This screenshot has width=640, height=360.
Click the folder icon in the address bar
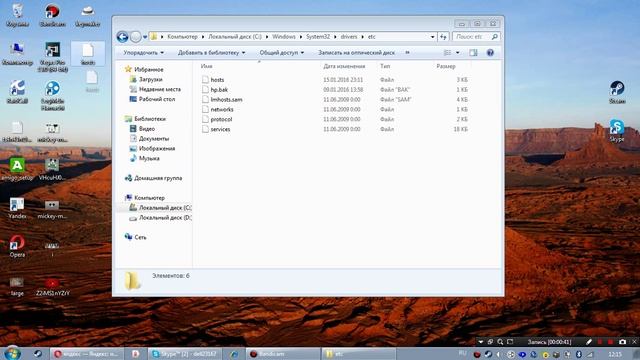point(154,37)
